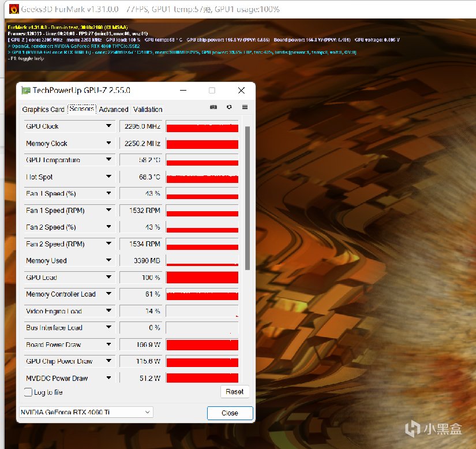Open the GPU-Z hamburger menu icon
This screenshot has width=476, height=449.
245,107
